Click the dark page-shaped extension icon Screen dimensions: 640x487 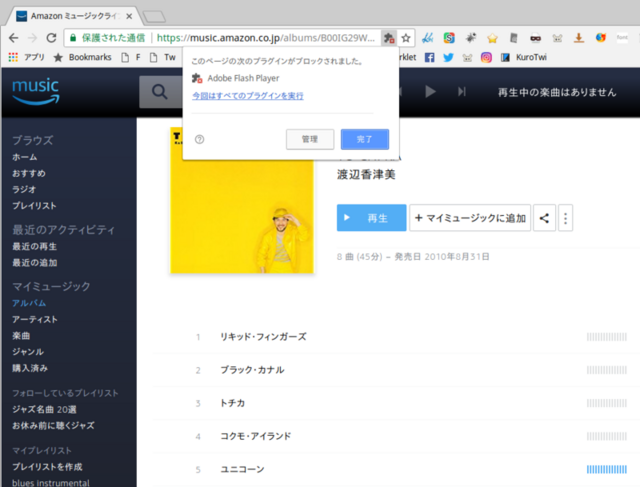[514, 38]
